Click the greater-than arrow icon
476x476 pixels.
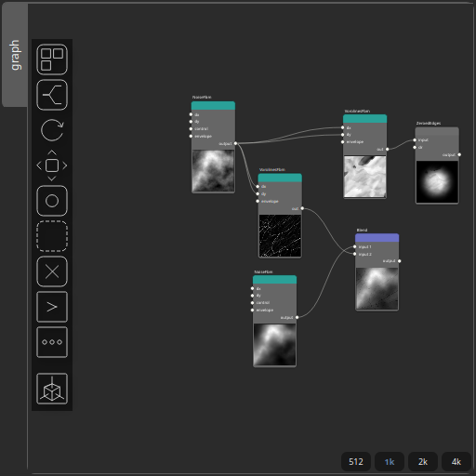coord(52,307)
